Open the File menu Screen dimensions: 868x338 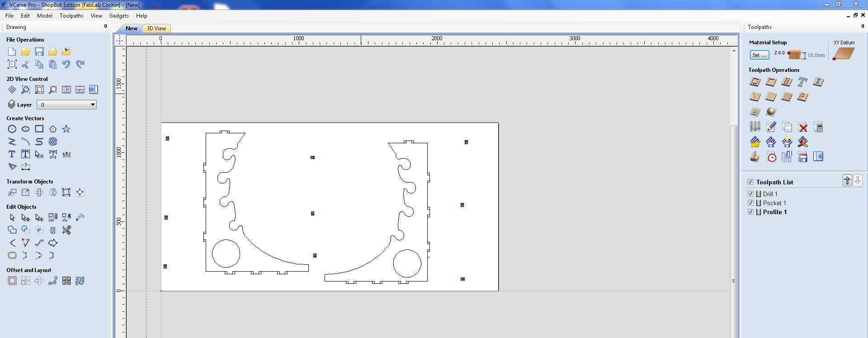pyautogui.click(x=9, y=15)
